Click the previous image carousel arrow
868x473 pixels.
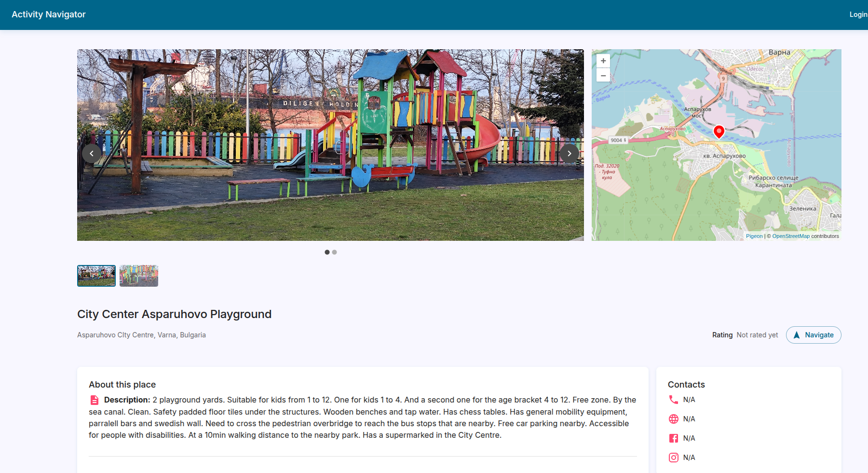[x=92, y=153]
